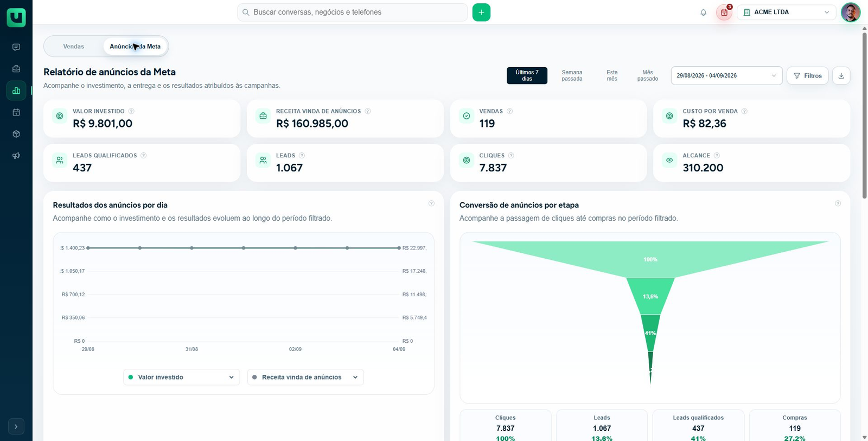Click the 100% funnel segment
Image resolution: width=868 pixels, height=441 pixels.
click(650, 259)
